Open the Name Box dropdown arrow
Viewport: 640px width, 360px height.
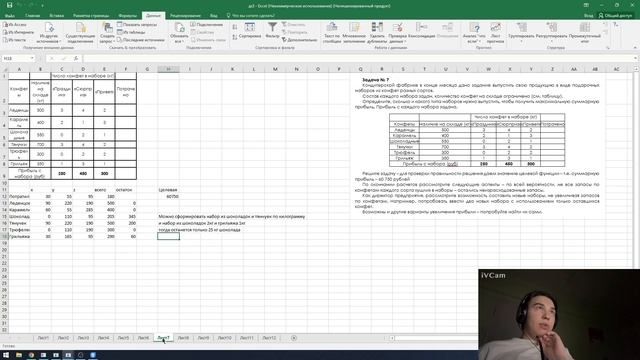pos(32,58)
